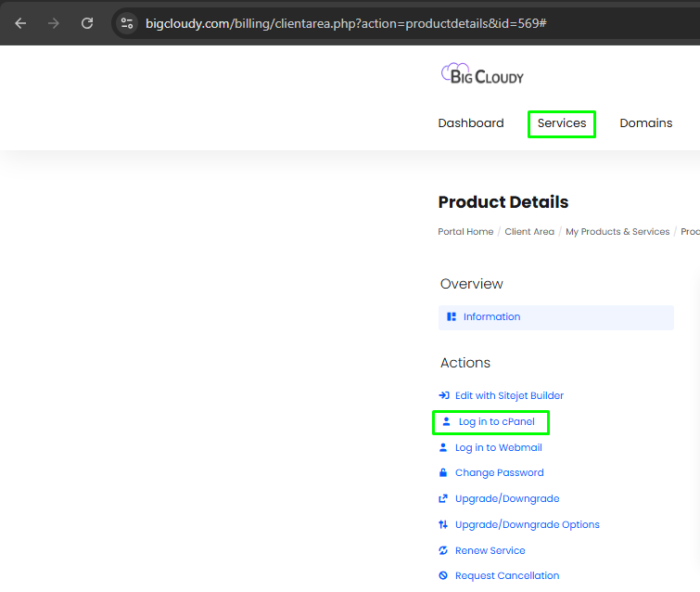Open site information icon in address bar
The image size is (700, 592).
coord(127,22)
